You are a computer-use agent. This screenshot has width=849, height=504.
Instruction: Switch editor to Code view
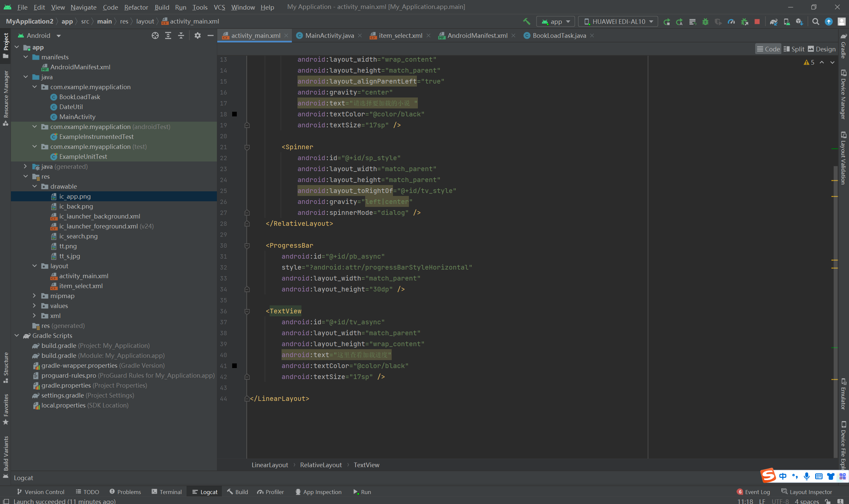click(x=768, y=49)
